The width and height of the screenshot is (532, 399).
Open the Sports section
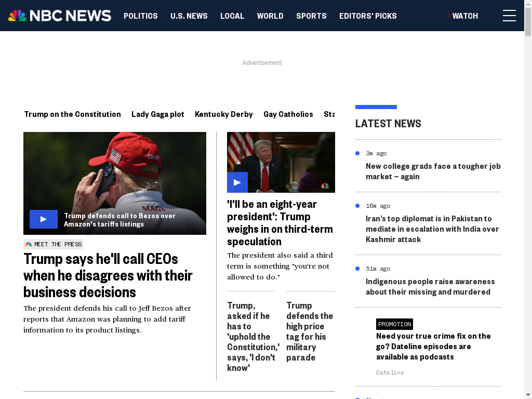click(x=311, y=16)
